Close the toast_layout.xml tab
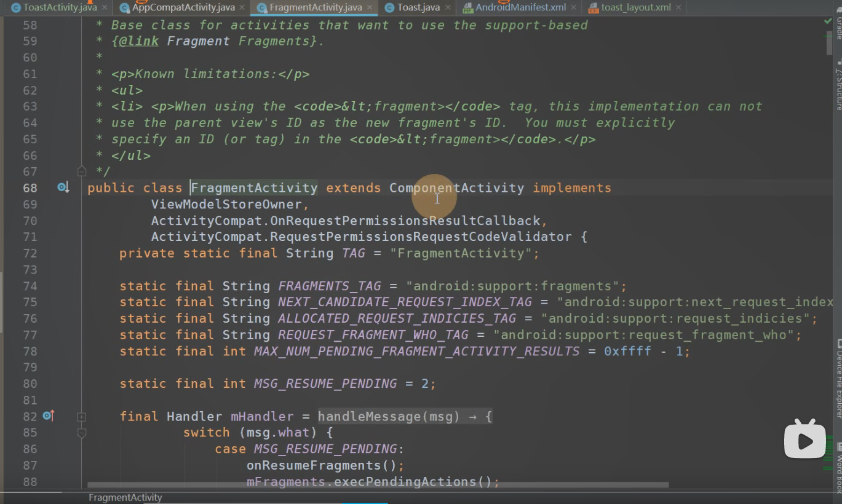Image resolution: width=842 pixels, height=504 pixels. coord(680,7)
